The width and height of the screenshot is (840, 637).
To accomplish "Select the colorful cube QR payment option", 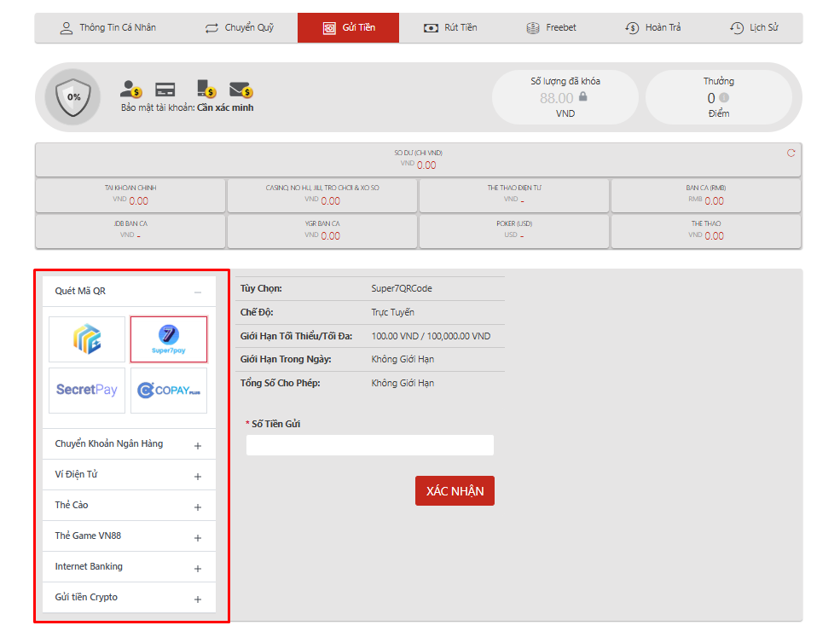I will click(x=87, y=339).
